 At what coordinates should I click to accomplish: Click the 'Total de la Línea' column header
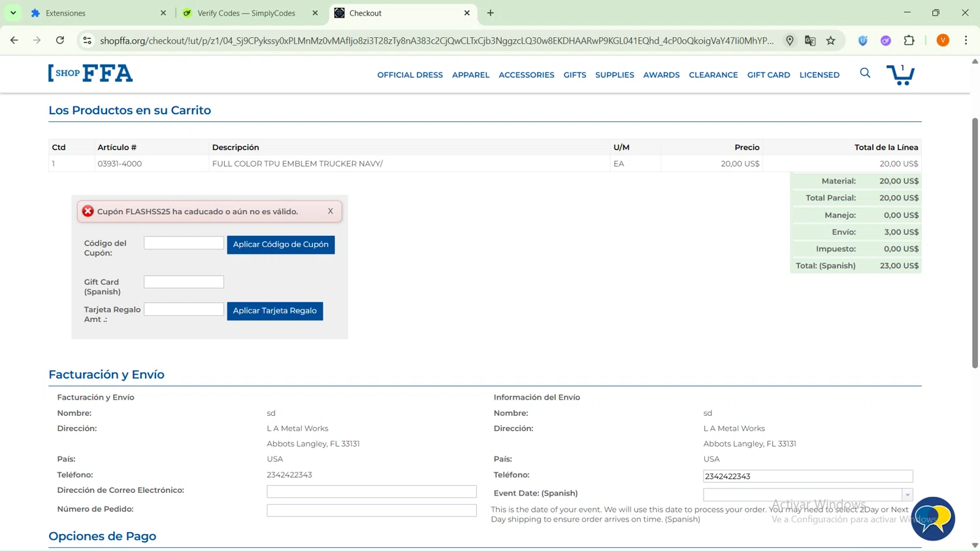(x=886, y=148)
